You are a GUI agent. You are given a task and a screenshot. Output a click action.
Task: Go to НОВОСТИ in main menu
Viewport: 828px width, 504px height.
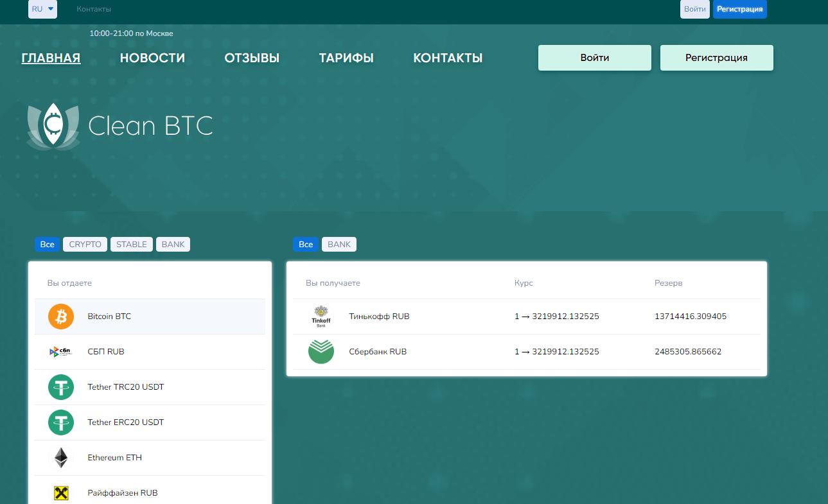[x=152, y=58]
